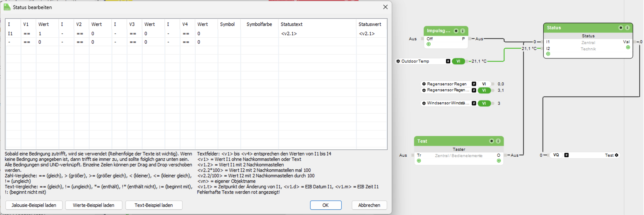Select the VI pill of Outdoor Temp
The width and height of the screenshot is (644, 215).
[x=459, y=61]
